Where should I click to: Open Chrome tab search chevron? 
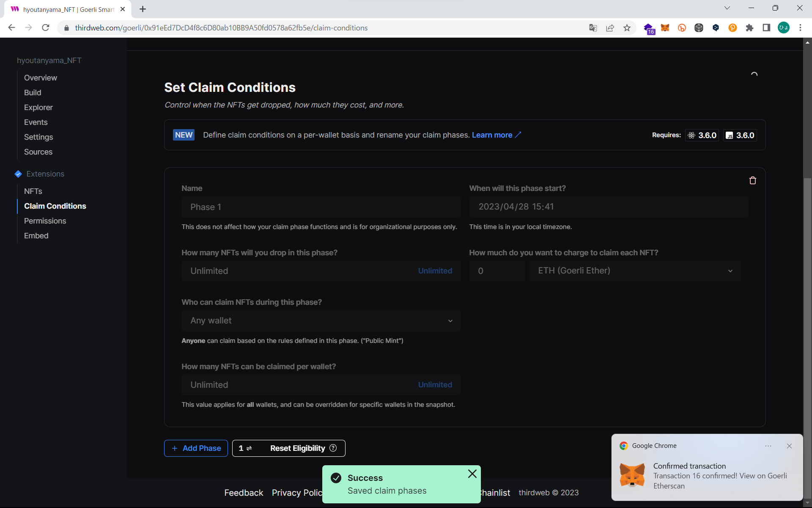click(727, 8)
